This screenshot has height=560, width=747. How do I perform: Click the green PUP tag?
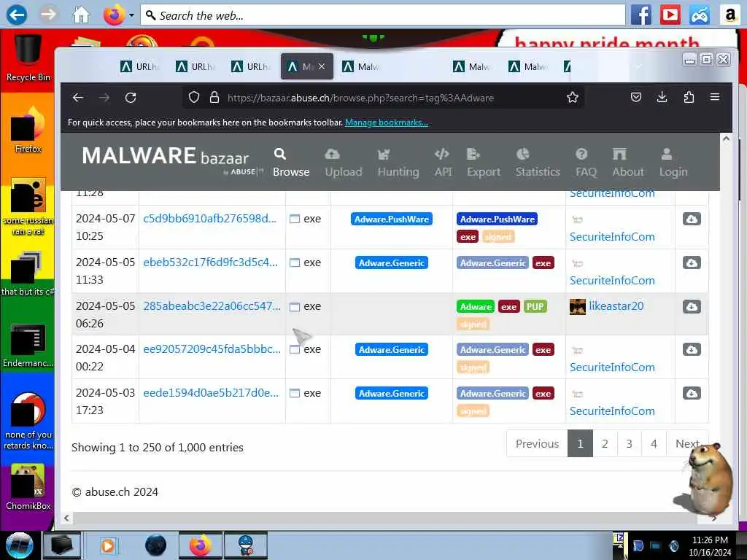pyautogui.click(x=535, y=307)
